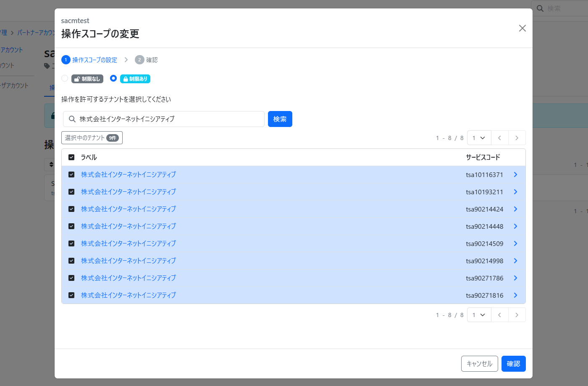Go to previous page in top pagination
This screenshot has width=588, height=386.
[x=499, y=138]
